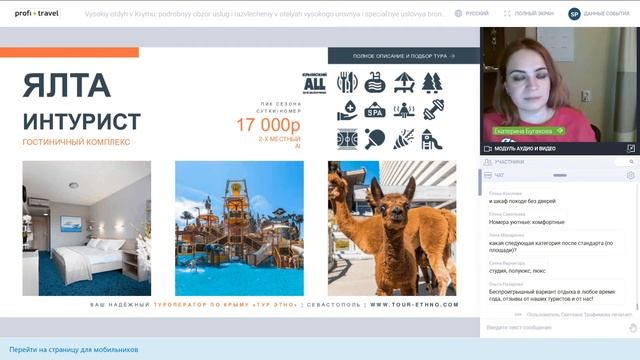Click message 'Беспроигрышный вариант отдыха'
Screen dimensions: 640x360
[x=552, y=296]
